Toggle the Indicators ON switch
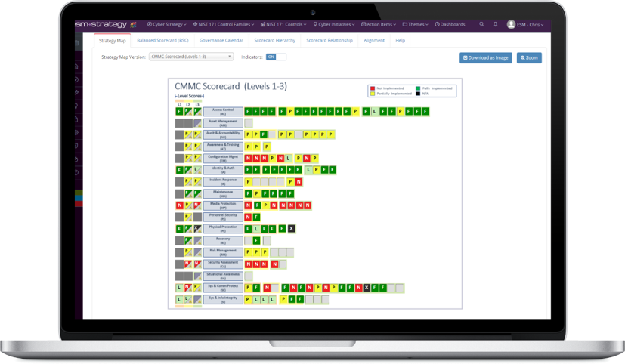Image resolution: width=625 pixels, height=364 pixels. (x=276, y=57)
